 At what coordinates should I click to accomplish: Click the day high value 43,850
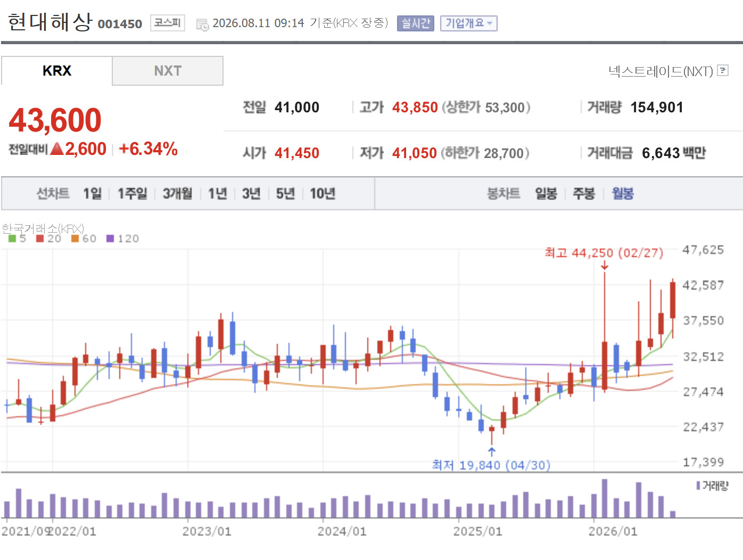click(415, 108)
